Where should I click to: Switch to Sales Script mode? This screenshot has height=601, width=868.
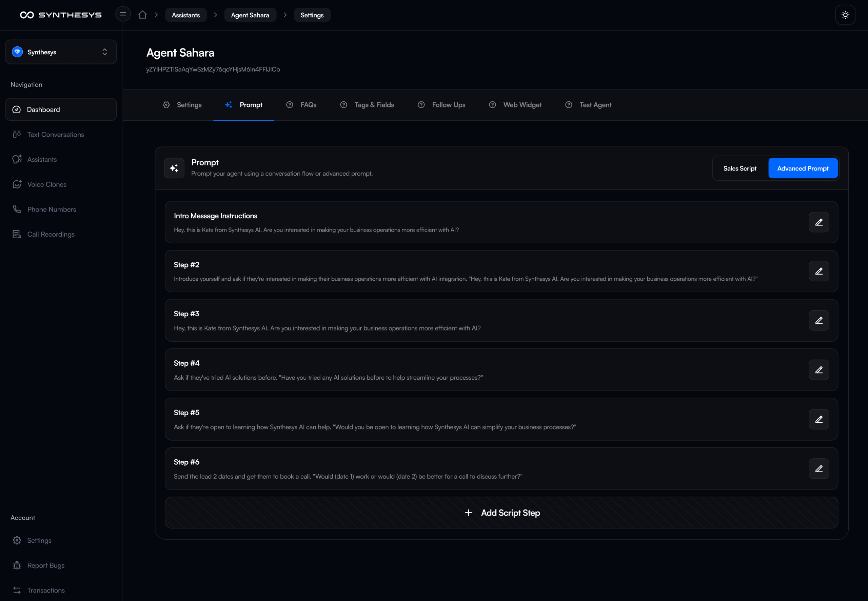click(739, 168)
